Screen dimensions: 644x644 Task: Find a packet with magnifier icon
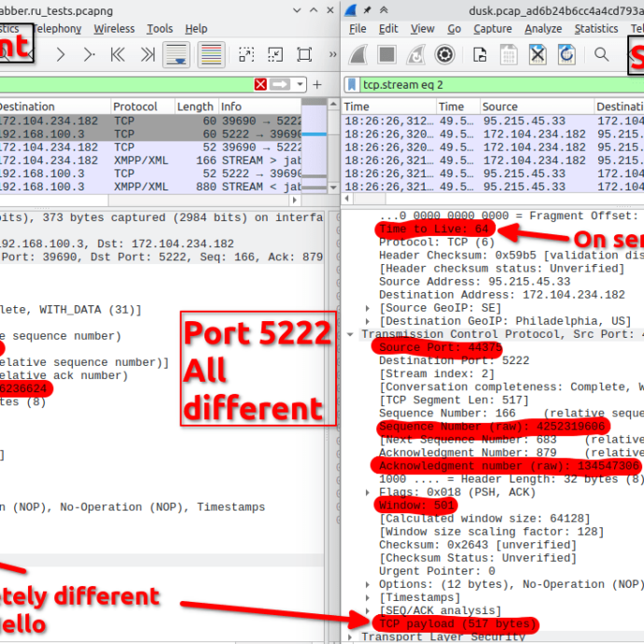coord(602,55)
